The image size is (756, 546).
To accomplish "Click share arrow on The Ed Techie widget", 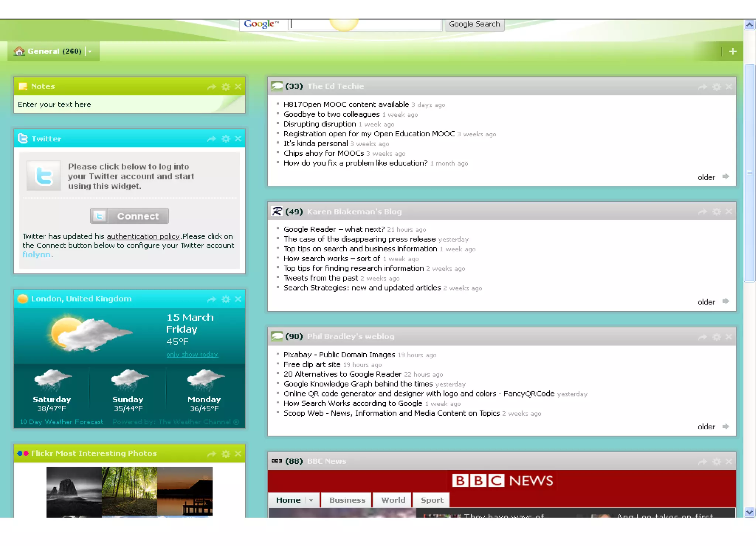I will 702,87.
